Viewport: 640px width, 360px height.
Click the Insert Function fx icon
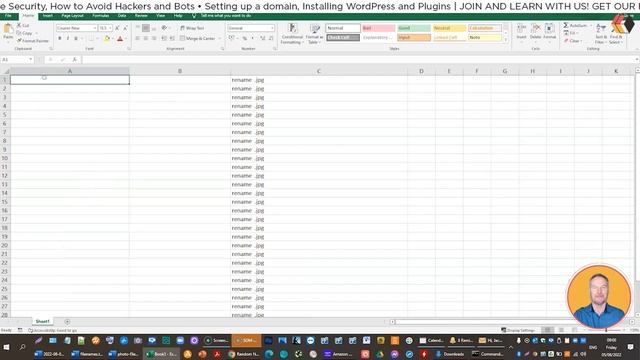tap(75, 60)
